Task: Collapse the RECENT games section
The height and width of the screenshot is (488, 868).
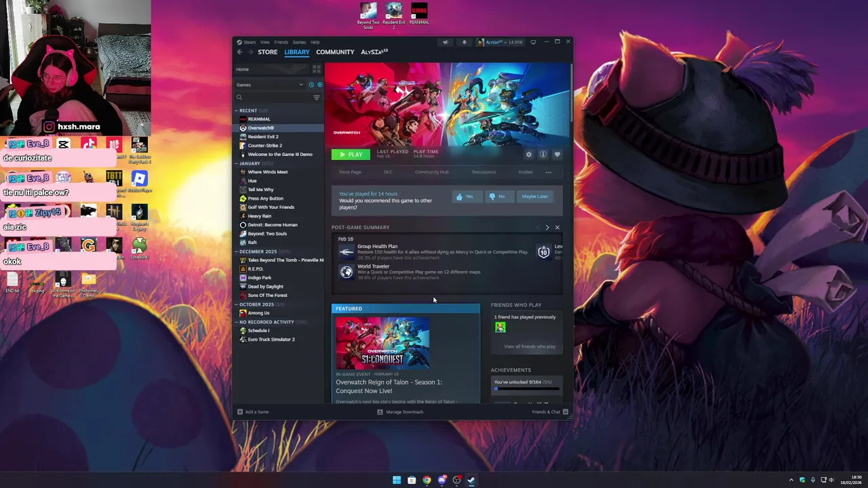Action: tap(237, 110)
